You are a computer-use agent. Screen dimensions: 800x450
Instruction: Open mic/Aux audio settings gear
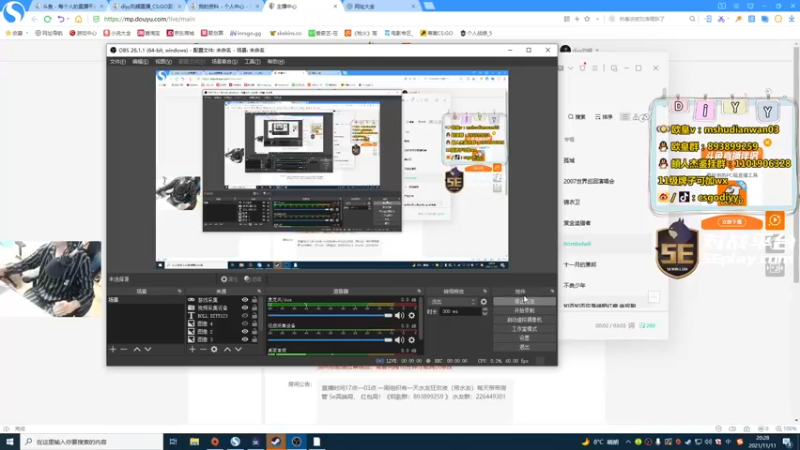click(x=412, y=315)
